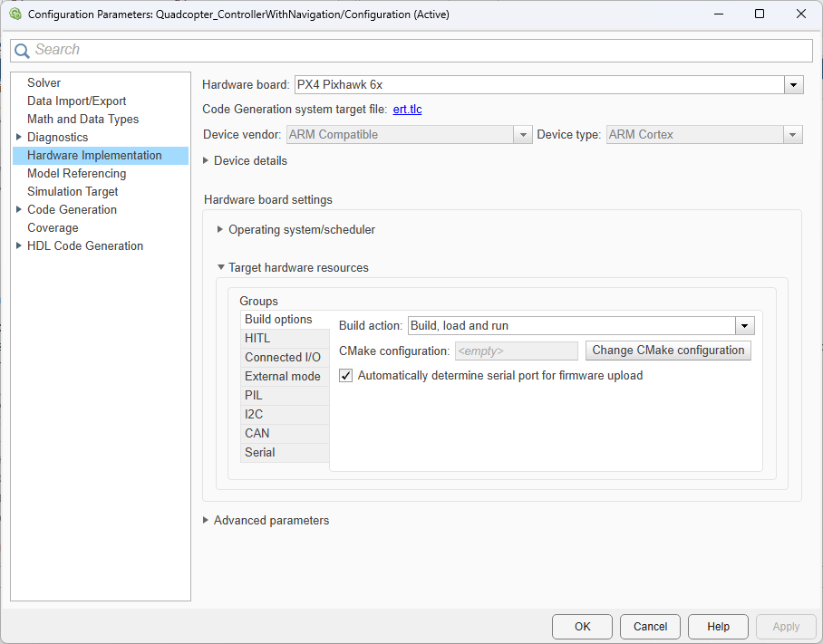
Task: Minimize the Configuration Parameters window
Action: coord(719,14)
